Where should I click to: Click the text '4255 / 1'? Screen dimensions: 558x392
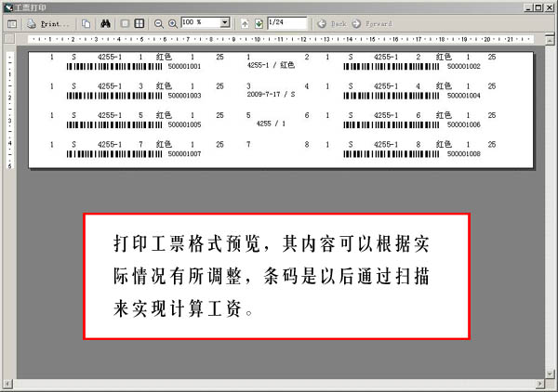tap(271, 124)
